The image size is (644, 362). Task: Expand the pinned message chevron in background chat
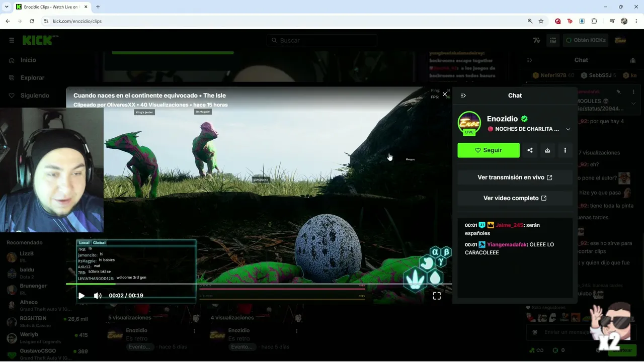click(x=633, y=104)
